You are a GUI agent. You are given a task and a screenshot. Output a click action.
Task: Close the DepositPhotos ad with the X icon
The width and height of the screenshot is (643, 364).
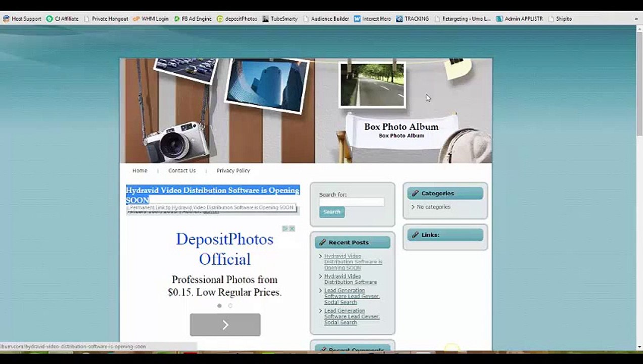coord(292,229)
